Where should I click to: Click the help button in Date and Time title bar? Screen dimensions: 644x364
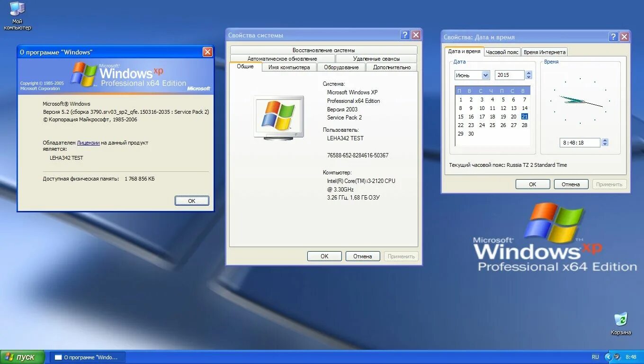coord(614,37)
